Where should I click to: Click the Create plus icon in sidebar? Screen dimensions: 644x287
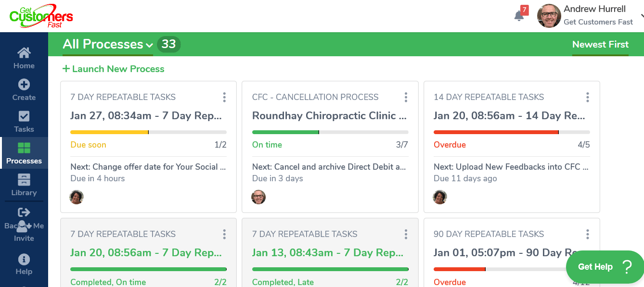click(24, 85)
